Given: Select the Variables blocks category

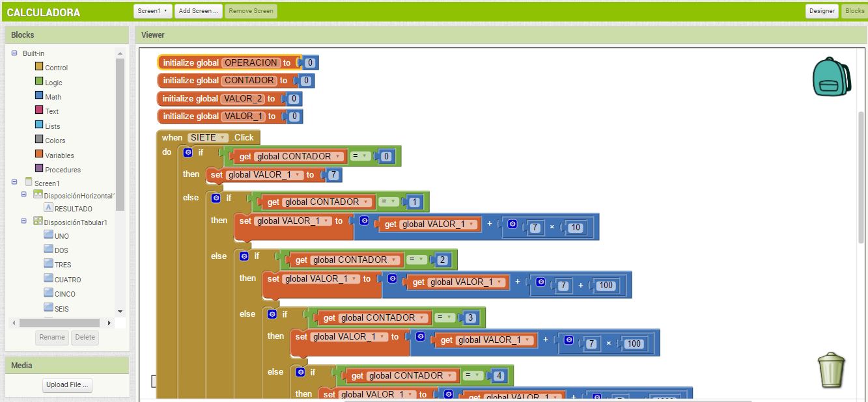Looking at the screenshot, I should pyautogui.click(x=59, y=155).
